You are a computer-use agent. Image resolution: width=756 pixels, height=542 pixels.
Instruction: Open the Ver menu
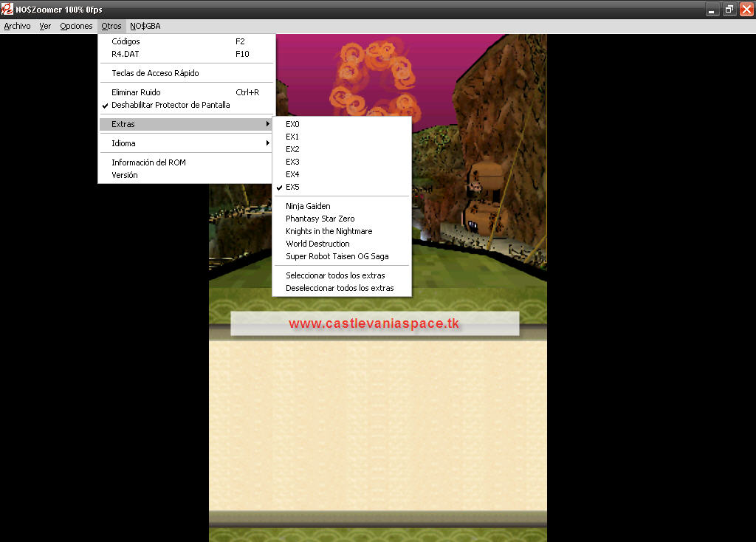pos(45,26)
